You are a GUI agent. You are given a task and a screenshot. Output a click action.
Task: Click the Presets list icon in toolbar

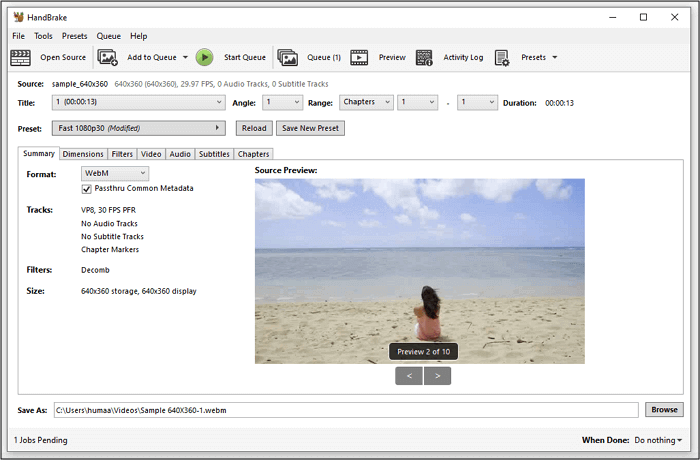click(503, 58)
